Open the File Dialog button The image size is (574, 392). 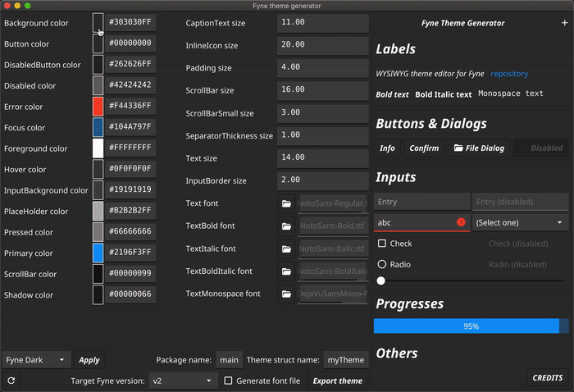479,148
